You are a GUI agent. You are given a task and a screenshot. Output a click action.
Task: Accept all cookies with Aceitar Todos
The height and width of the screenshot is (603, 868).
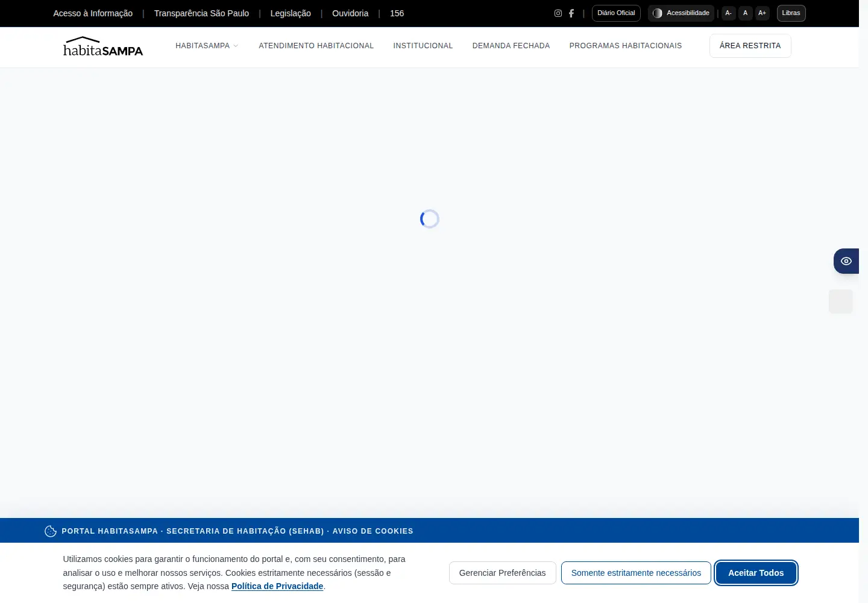click(x=756, y=573)
